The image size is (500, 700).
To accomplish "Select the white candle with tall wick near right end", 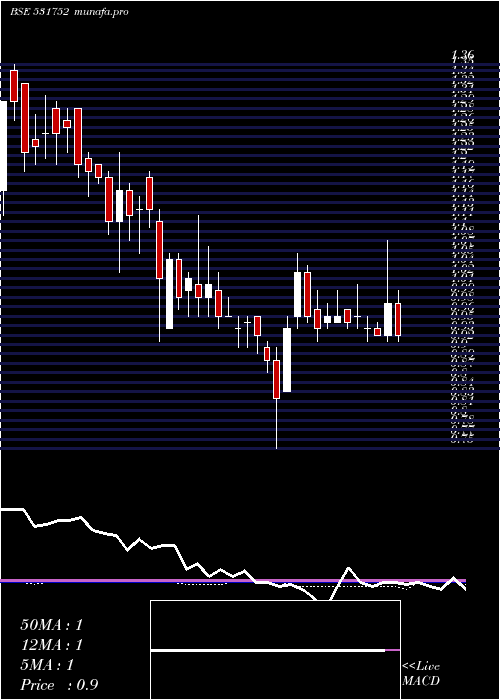I will coord(388,319).
